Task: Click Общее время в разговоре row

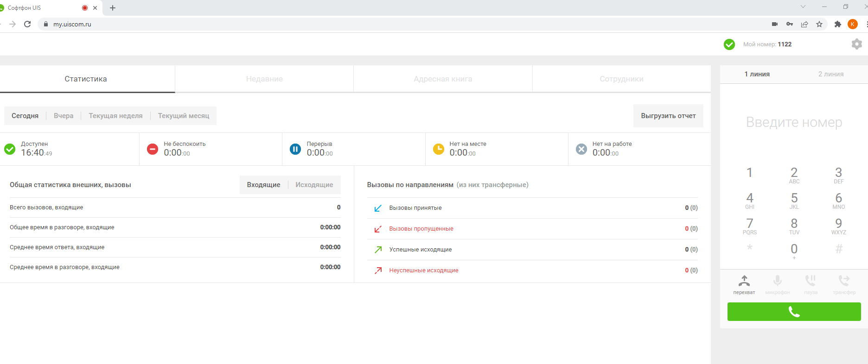Action: [x=175, y=227]
